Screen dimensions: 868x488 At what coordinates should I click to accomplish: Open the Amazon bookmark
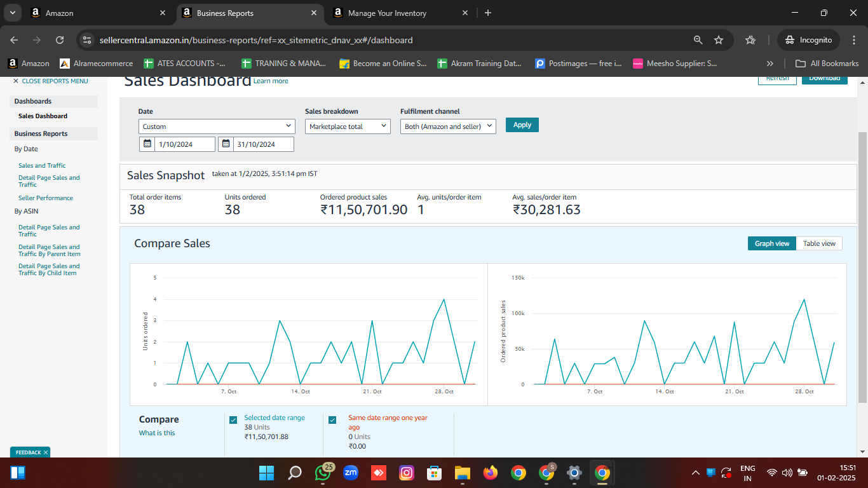pyautogui.click(x=29, y=64)
